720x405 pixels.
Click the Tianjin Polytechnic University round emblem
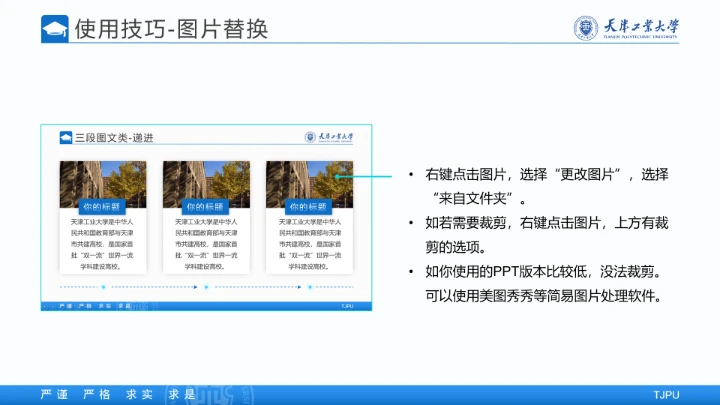click(x=585, y=28)
